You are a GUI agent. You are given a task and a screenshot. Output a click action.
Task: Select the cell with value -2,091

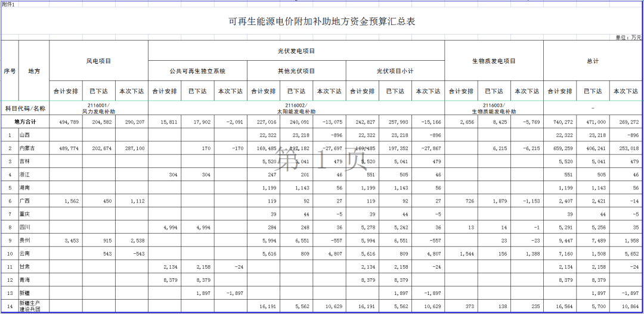click(230, 122)
